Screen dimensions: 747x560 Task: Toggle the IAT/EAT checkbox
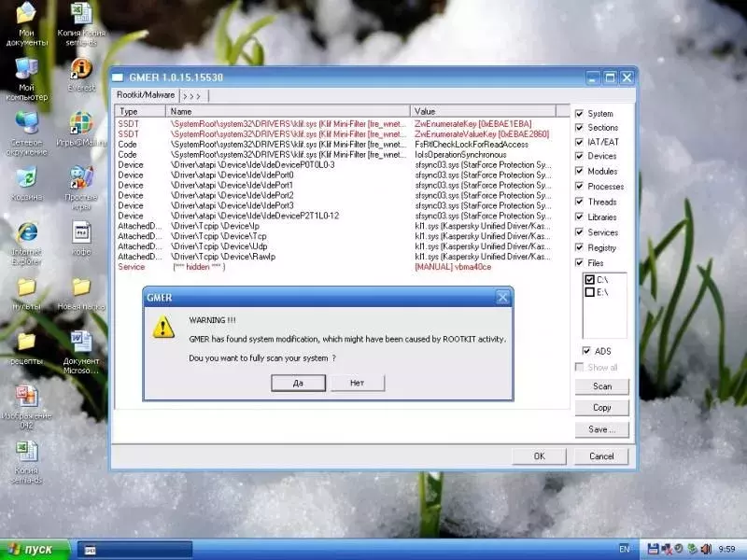[579, 142]
